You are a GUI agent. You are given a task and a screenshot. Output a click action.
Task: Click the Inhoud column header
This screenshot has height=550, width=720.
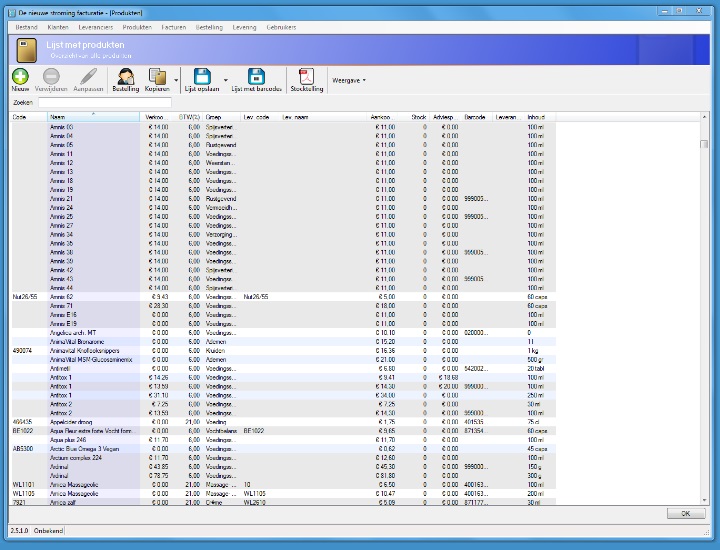point(539,117)
